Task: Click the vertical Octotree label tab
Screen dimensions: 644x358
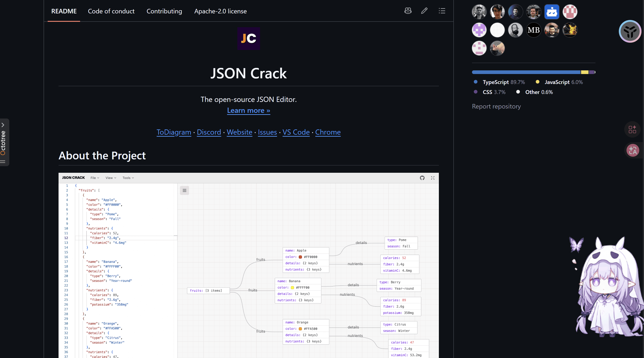Action: coord(3,143)
